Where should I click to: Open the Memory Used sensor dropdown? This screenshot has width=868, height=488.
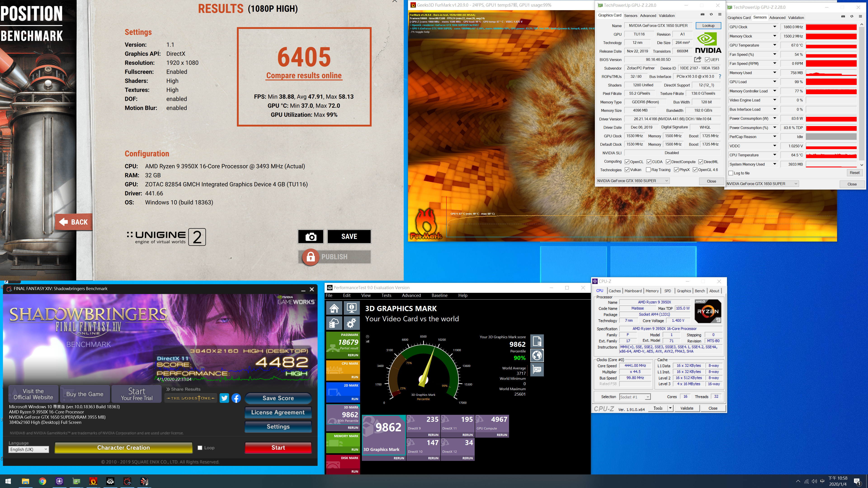775,73
